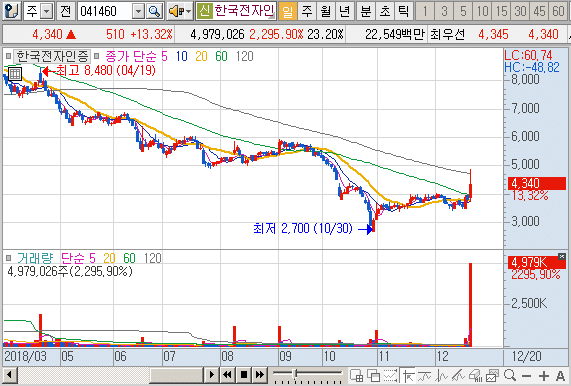
Task: Select interval button 30
Action: coord(520,11)
